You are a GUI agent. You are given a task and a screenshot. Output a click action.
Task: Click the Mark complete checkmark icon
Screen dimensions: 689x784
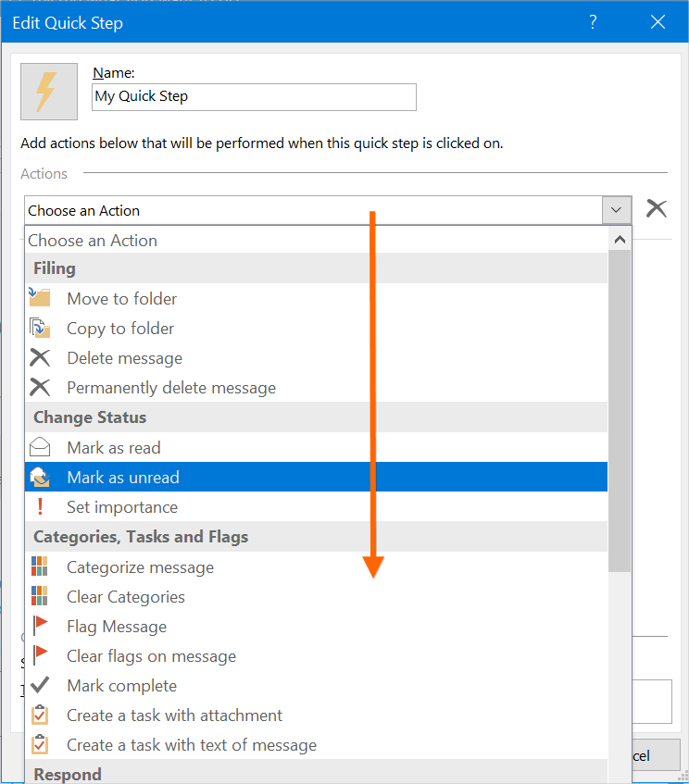point(39,686)
